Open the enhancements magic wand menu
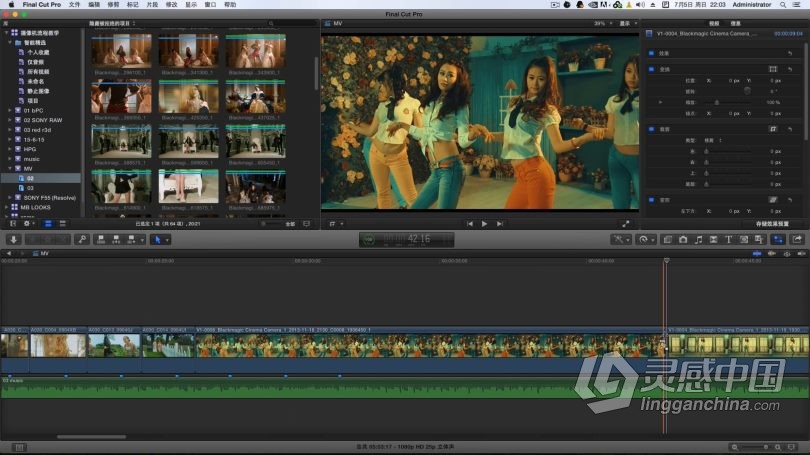 point(619,240)
